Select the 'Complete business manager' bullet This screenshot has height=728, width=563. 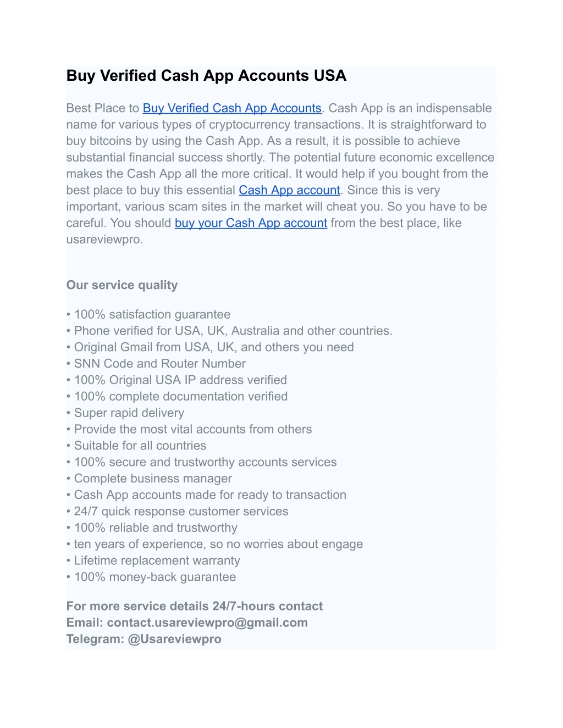click(x=149, y=479)
